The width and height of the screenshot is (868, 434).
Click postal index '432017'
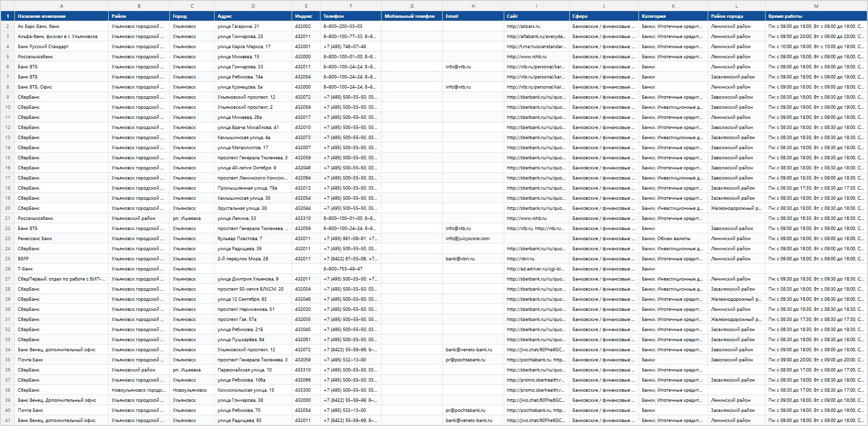(x=306, y=117)
